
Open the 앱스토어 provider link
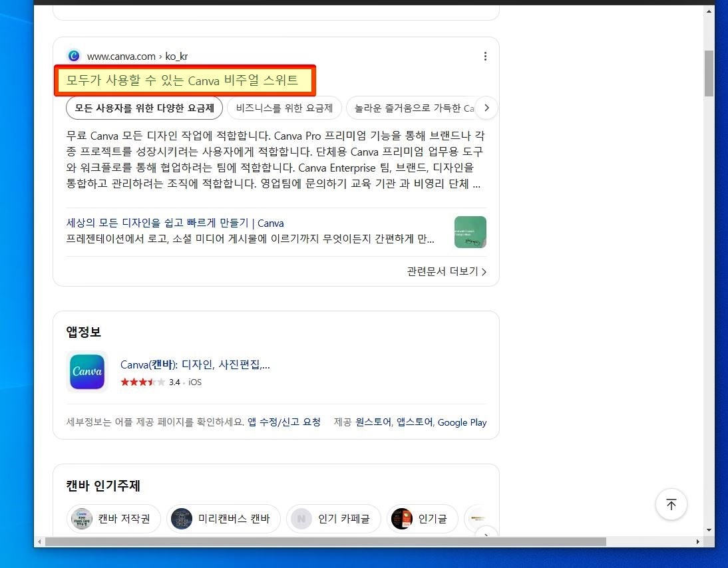[414, 422]
